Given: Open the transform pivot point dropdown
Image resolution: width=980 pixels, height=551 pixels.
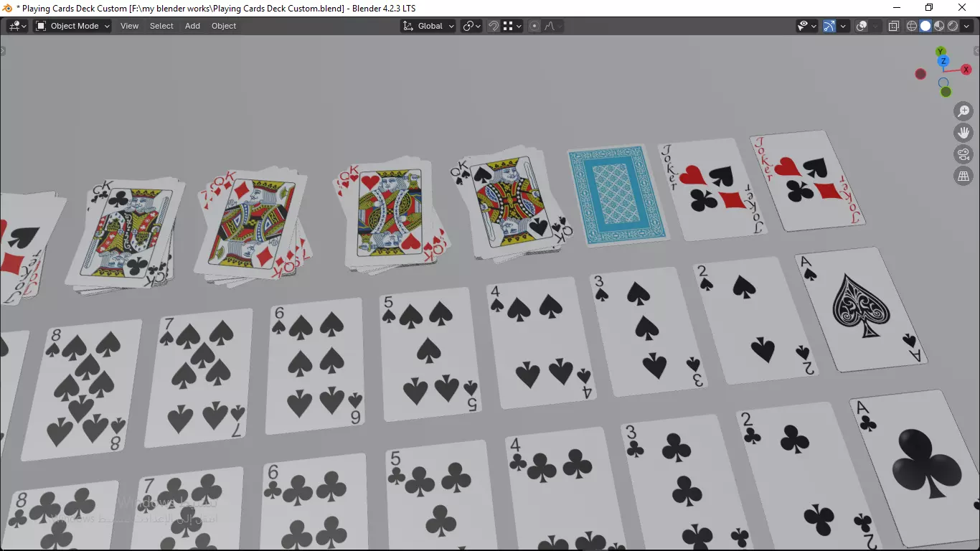Looking at the screenshot, I should tap(471, 26).
